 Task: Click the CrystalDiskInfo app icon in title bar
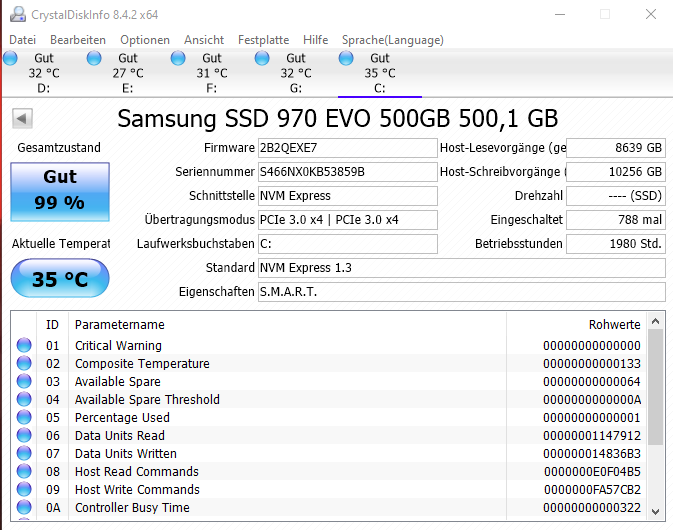point(18,14)
